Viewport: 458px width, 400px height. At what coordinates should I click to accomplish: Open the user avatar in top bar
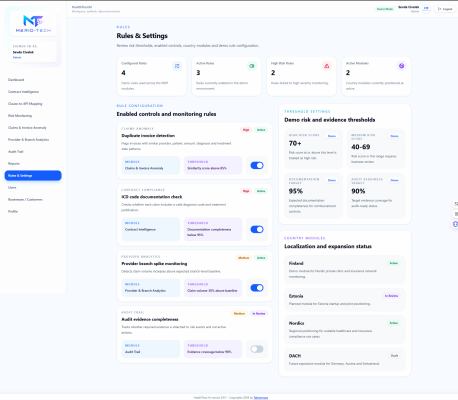426,9
